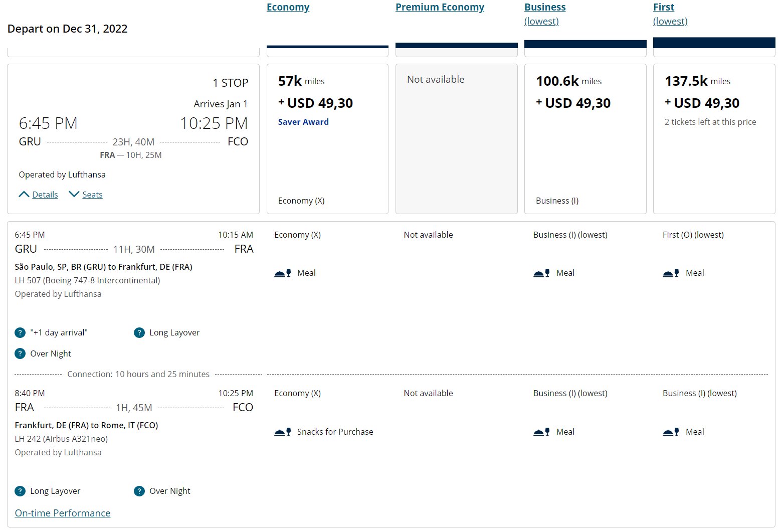Click the Business meal icon for FRA to FCO

541,432
